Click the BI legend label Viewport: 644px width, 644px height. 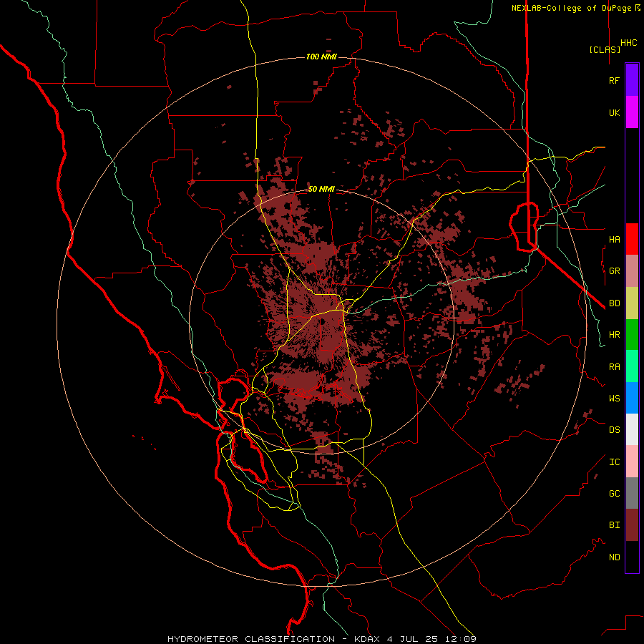point(614,525)
